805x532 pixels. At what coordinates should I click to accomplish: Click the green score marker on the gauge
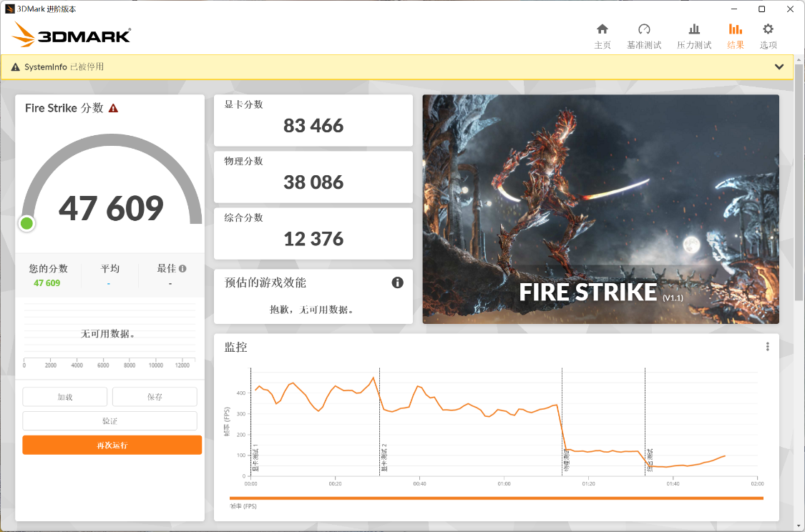coord(27,223)
